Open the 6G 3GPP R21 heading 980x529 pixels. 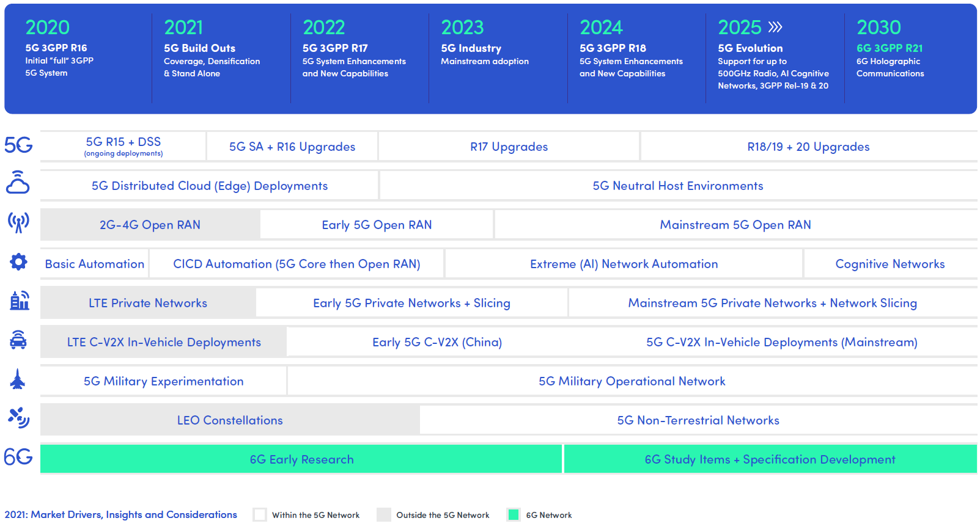point(889,48)
